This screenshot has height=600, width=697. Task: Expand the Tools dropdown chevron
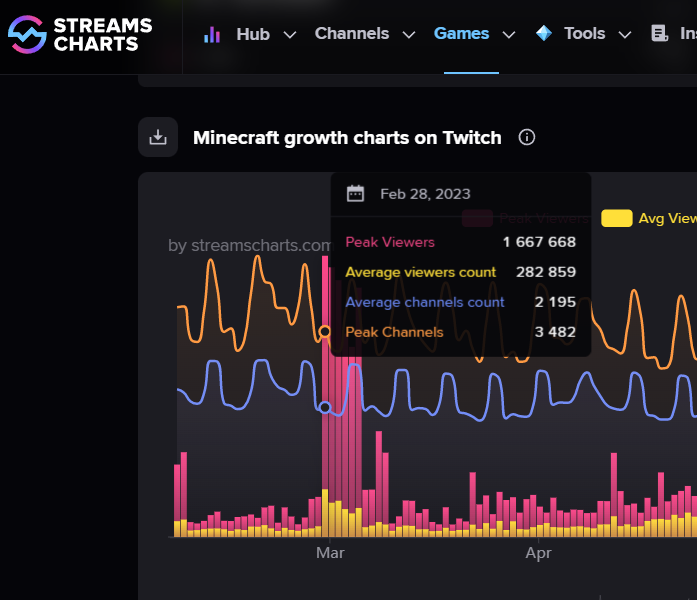tap(625, 35)
